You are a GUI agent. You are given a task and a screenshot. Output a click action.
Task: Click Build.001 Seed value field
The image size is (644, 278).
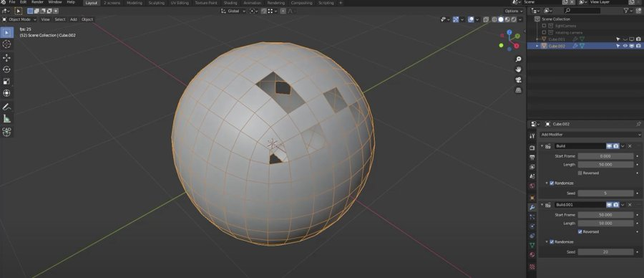[x=605, y=251]
